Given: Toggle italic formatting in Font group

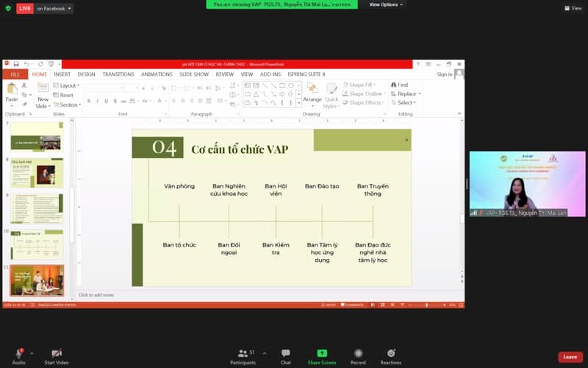Looking at the screenshot, I should point(96,101).
